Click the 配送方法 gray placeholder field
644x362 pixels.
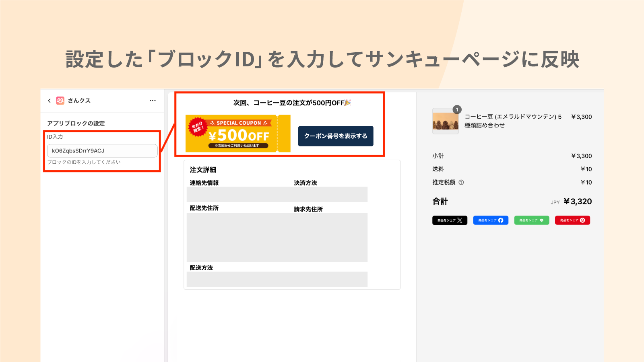click(277, 279)
